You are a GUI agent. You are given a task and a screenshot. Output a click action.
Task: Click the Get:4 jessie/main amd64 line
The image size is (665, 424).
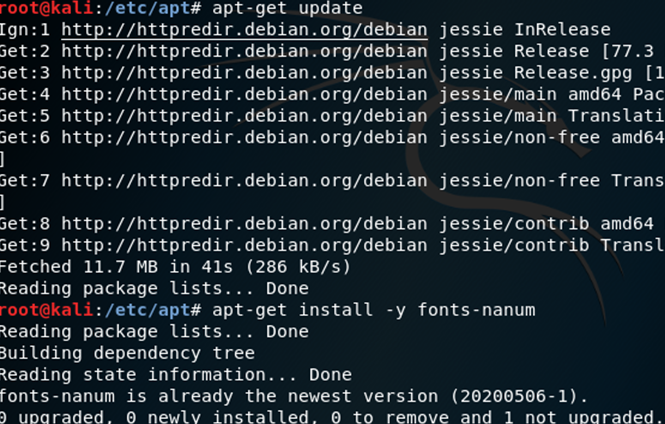pyautogui.click(x=332, y=95)
